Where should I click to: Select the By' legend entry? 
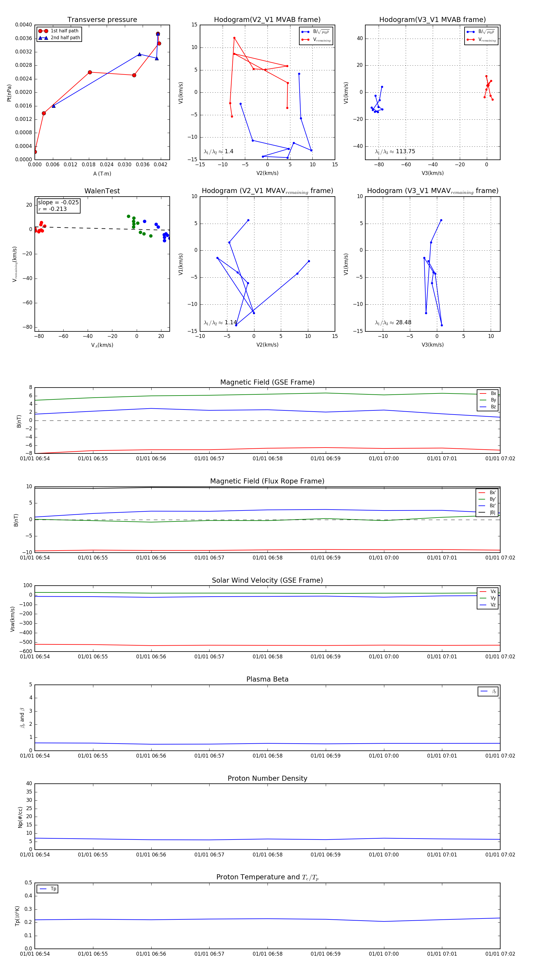tap(487, 499)
